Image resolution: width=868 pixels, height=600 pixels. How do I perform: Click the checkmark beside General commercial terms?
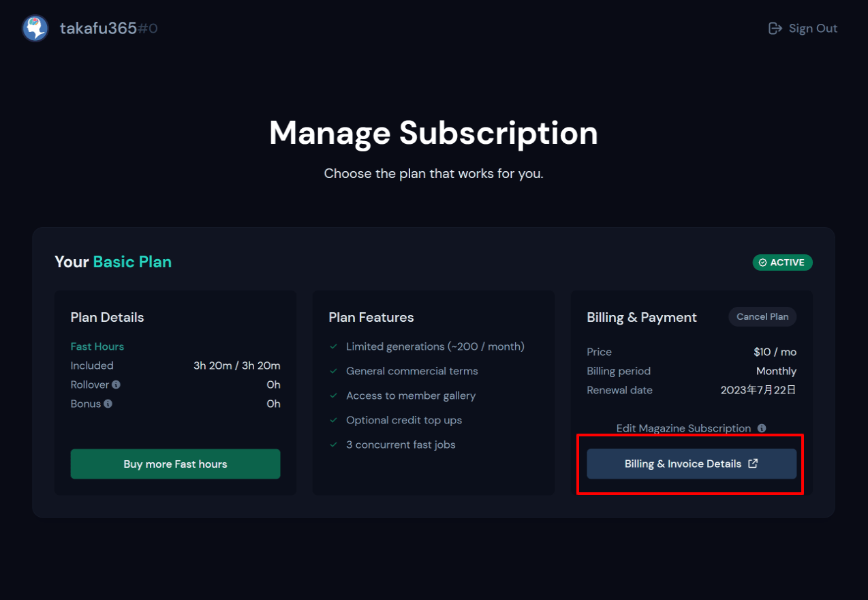tap(334, 371)
